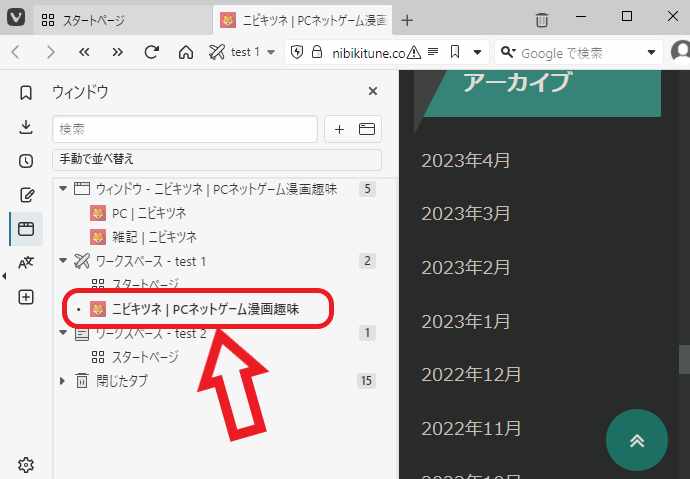Add a web panel
The image size is (690, 479).
26,297
